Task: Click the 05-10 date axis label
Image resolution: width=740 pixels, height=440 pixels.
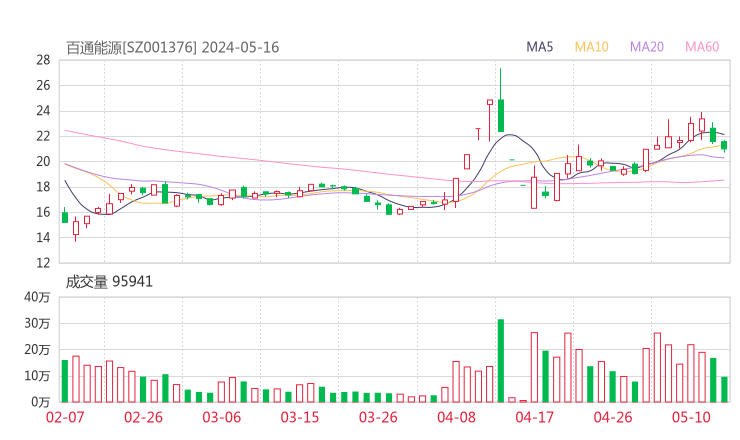Action: tap(691, 417)
